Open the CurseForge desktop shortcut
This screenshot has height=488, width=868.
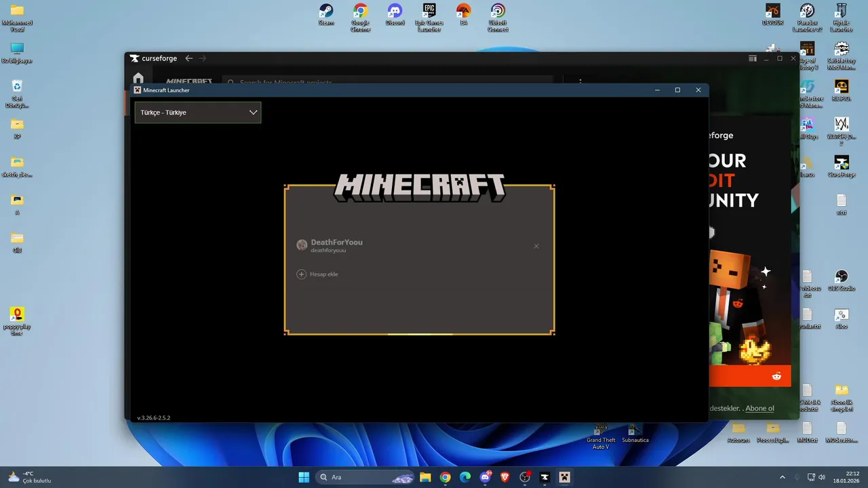point(842,166)
